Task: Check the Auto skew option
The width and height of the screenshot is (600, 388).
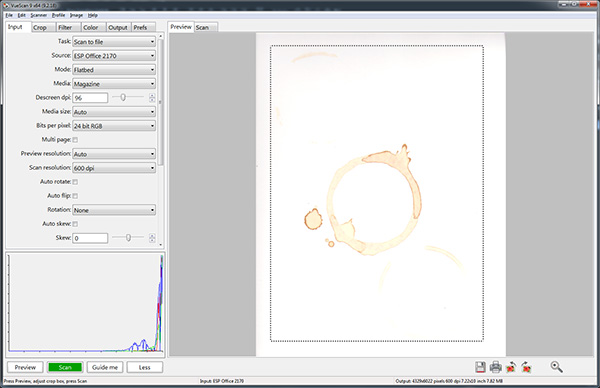Action: [75, 224]
